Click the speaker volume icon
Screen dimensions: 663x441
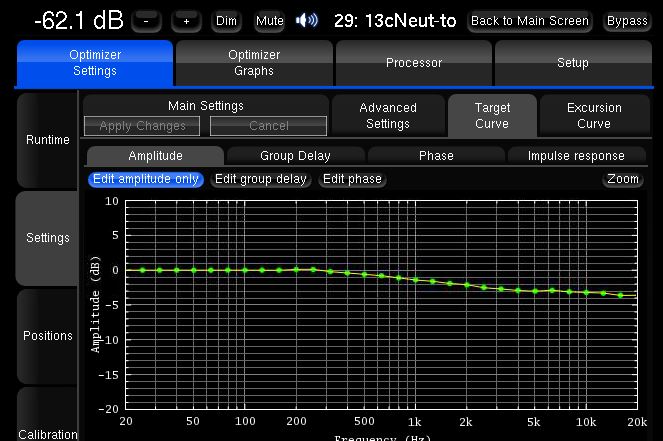[307, 20]
